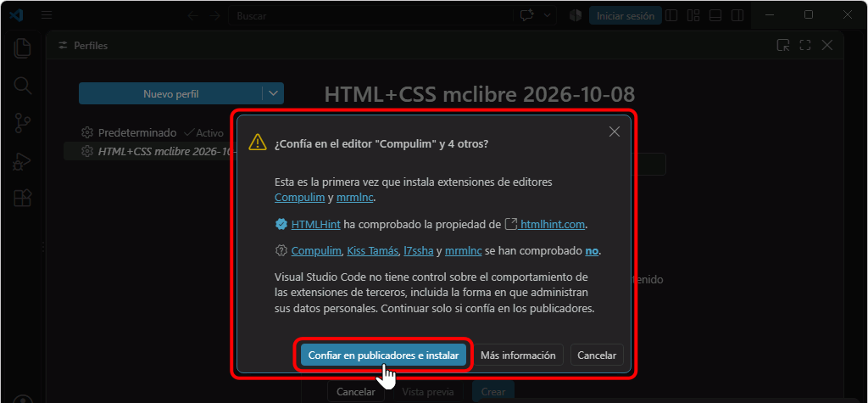Click the verified badge beside HTMLHint
868x403 pixels.
pyautogui.click(x=280, y=225)
